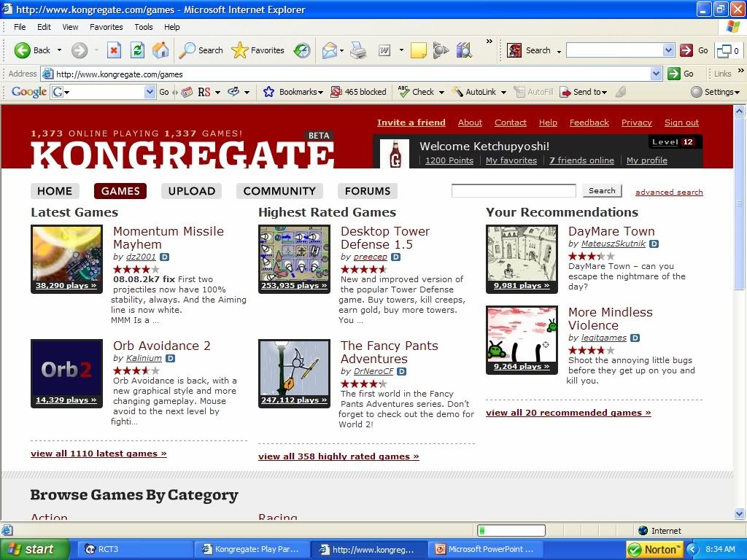Image resolution: width=747 pixels, height=560 pixels.
Task: Open the Edit menu
Action: click(x=44, y=27)
